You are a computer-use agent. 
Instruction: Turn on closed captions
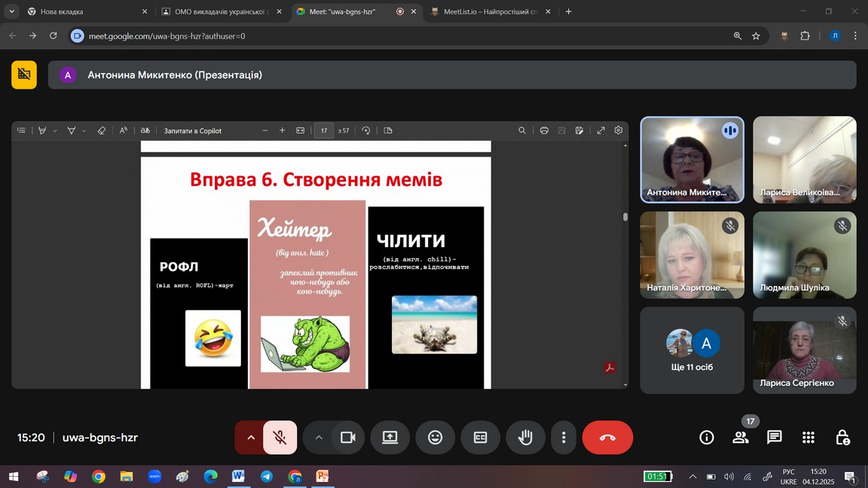(x=480, y=438)
